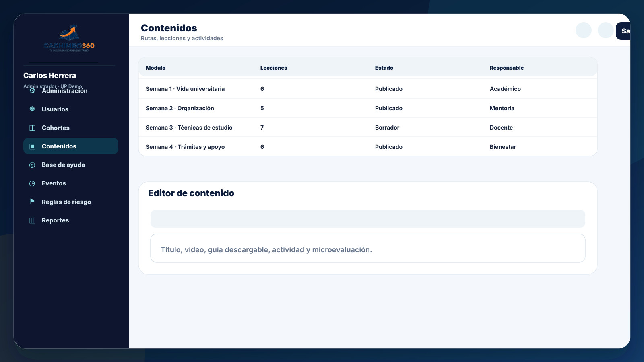Open Reglas de riesgo
The image size is (644, 362).
[x=71, y=202]
